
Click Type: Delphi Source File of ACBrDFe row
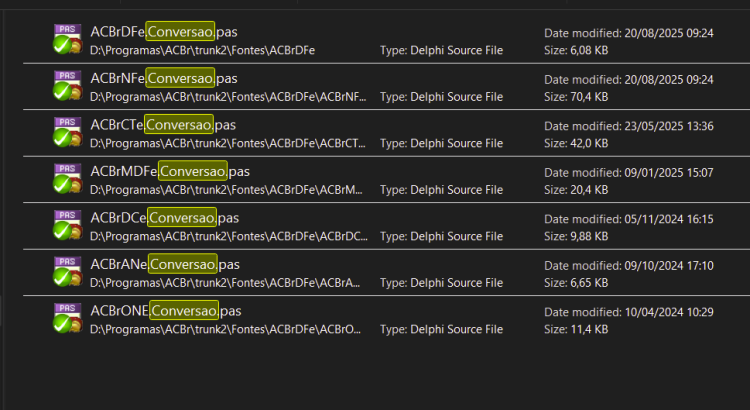[x=441, y=50]
